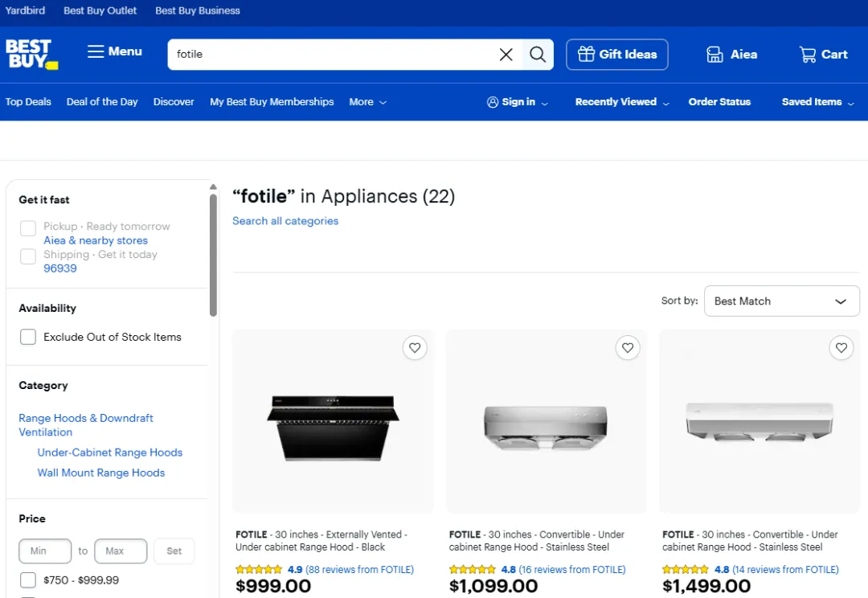Open the hamburger Menu icon
The height and width of the screenshot is (598, 868).
[96, 51]
